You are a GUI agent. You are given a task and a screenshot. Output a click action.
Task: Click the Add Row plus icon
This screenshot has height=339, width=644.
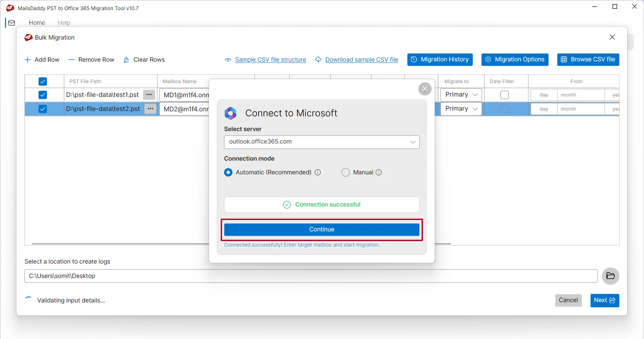pos(28,60)
